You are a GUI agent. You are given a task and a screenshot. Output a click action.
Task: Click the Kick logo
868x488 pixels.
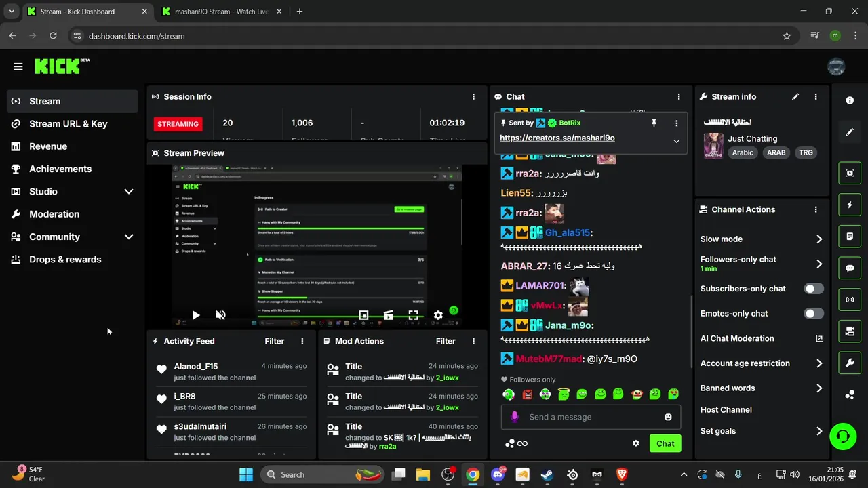(62, 66)
